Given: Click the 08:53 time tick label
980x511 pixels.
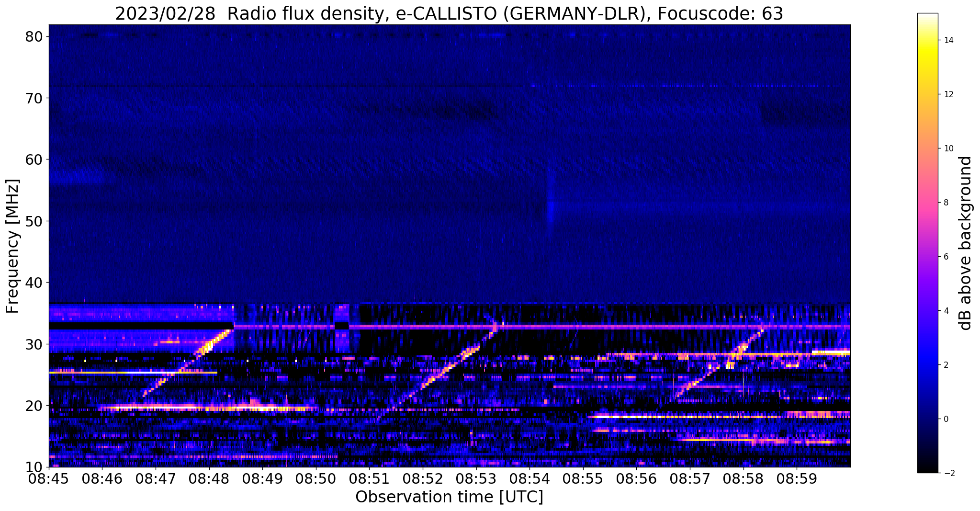Looking at the screenshot, I should pos(476,479).
